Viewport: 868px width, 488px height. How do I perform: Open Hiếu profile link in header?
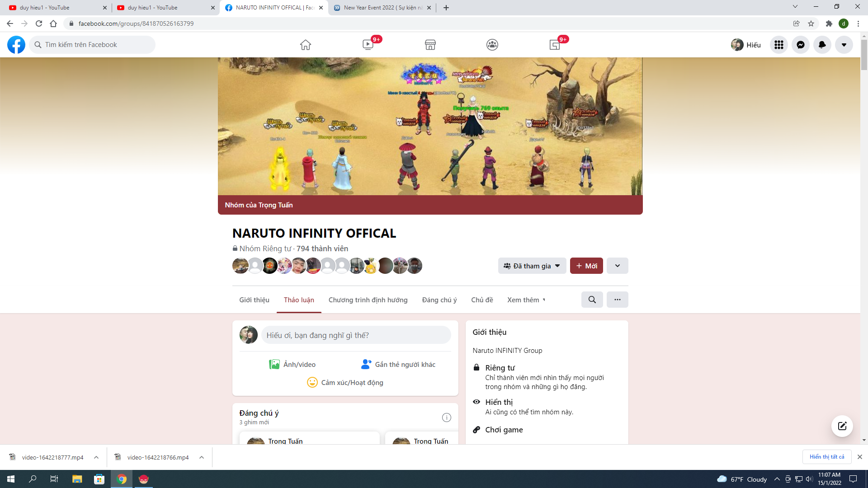(x=746, y=45)
